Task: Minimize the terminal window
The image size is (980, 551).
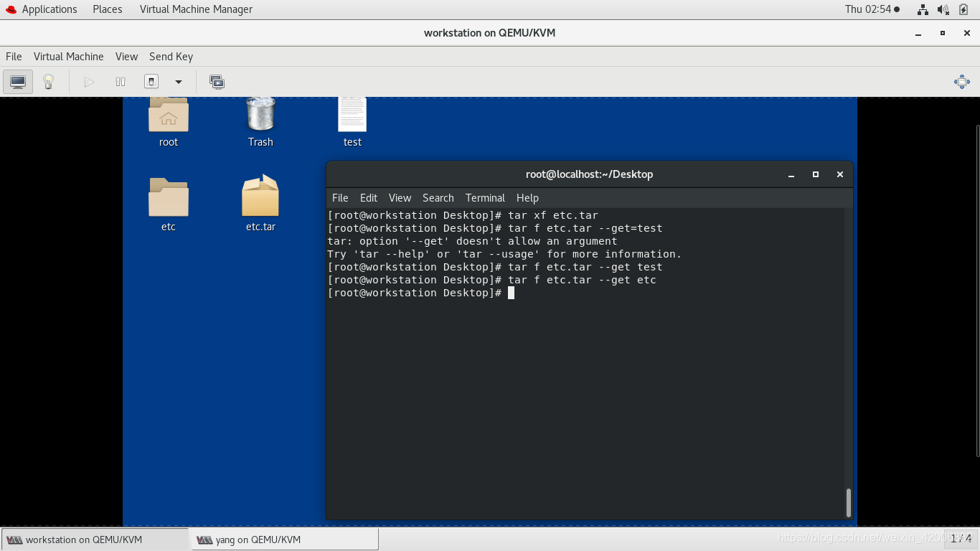Action: pos(791,174)
